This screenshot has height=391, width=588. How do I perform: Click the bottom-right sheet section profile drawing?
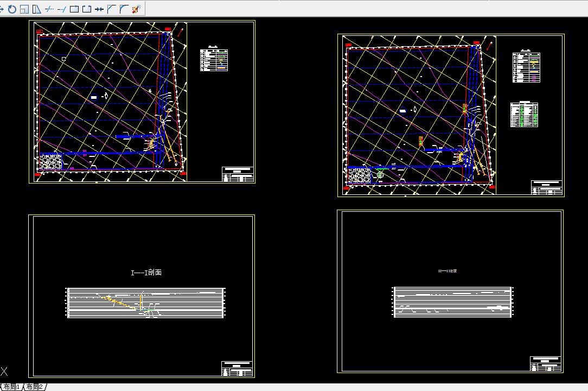pos(452,302)
